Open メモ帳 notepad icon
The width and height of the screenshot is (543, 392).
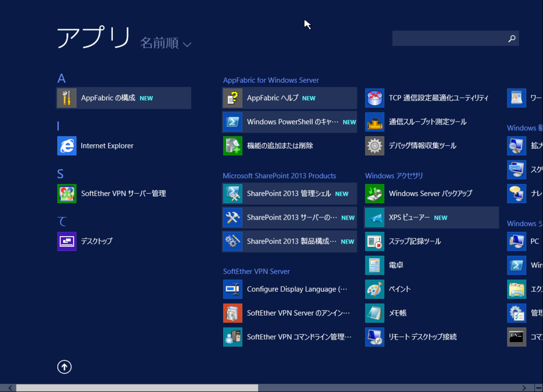[x=375, y=313]
